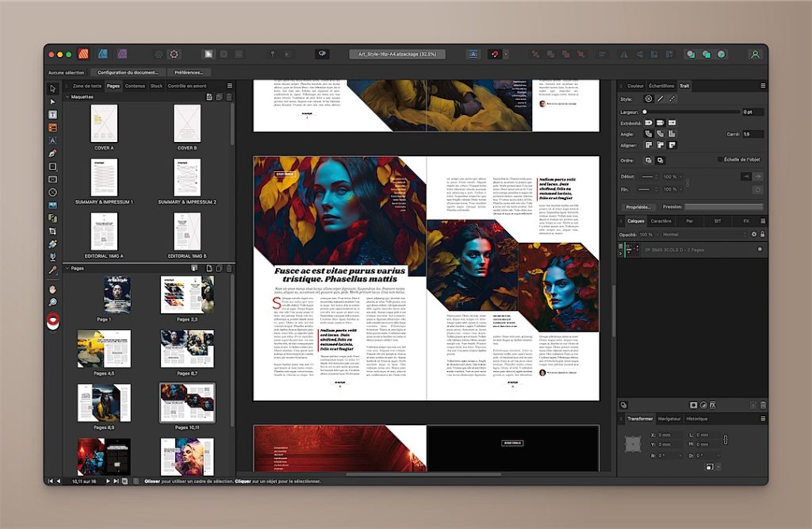The width and height of the screenshot is (812, 529).
Task: Collapse the Pages section chevron
Action: 67,268
